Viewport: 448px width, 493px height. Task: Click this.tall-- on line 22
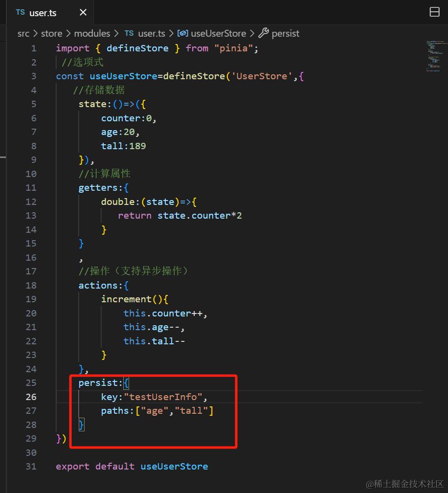[155, 341]
